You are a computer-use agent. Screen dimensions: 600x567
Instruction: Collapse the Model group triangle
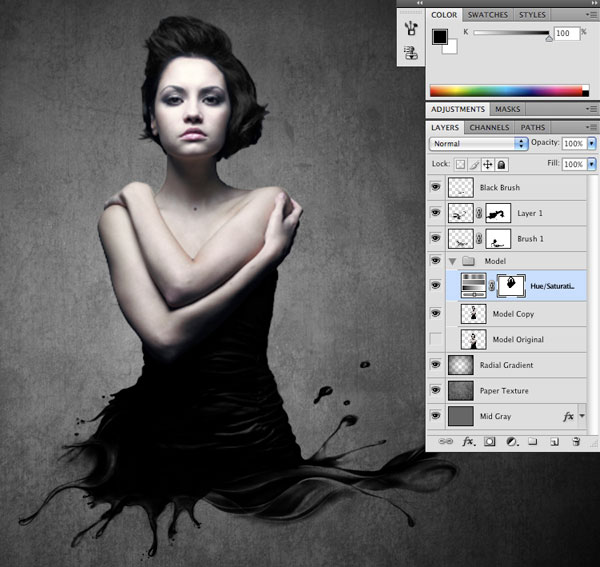pyautogui.click(x=453, y=261)
